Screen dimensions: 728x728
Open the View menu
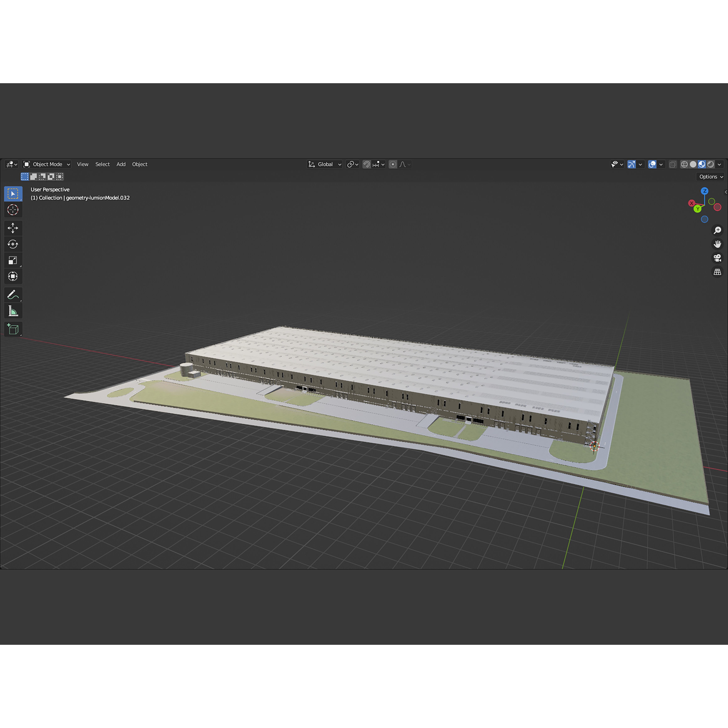pos(83,164)
